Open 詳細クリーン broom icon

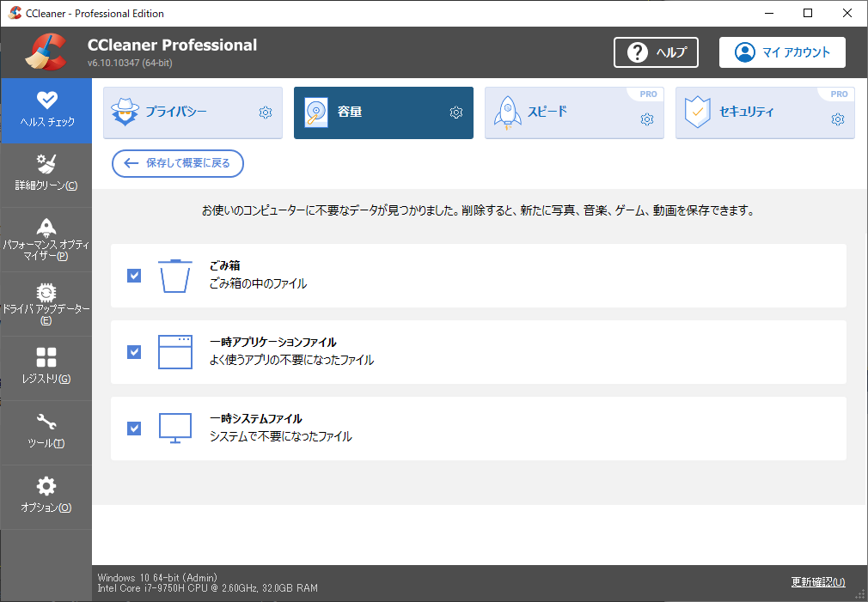pyautogui.click(x=46, y=164)
